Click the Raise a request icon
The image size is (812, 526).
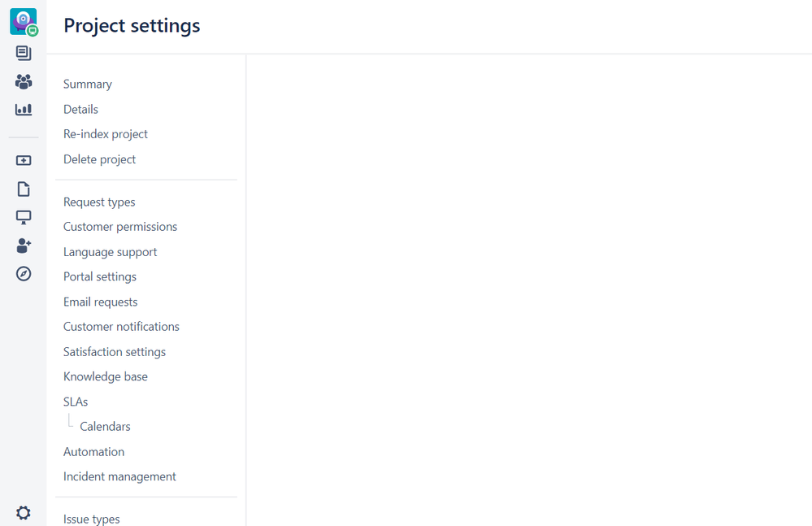point(23,160)
